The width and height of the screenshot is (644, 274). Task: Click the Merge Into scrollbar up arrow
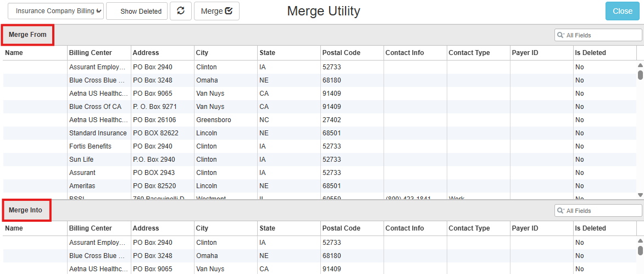click(x=640, y=240)
